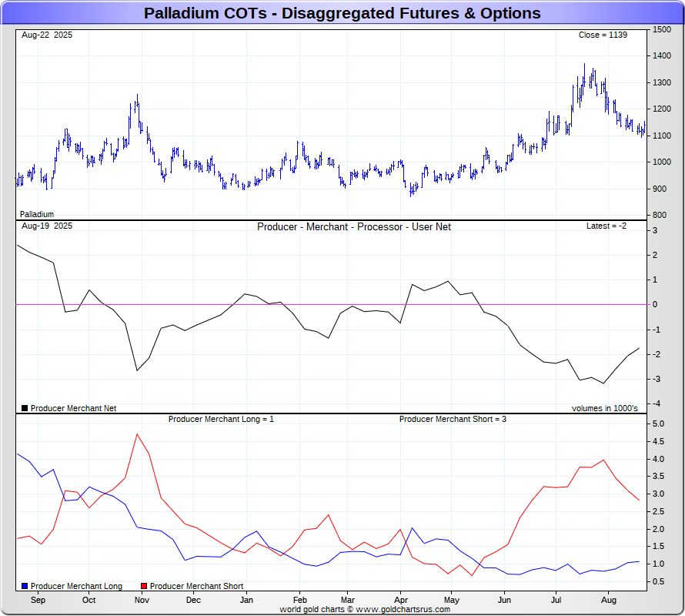Click the 'Producer Merchant Net' legend label

[x=73, y=408]
